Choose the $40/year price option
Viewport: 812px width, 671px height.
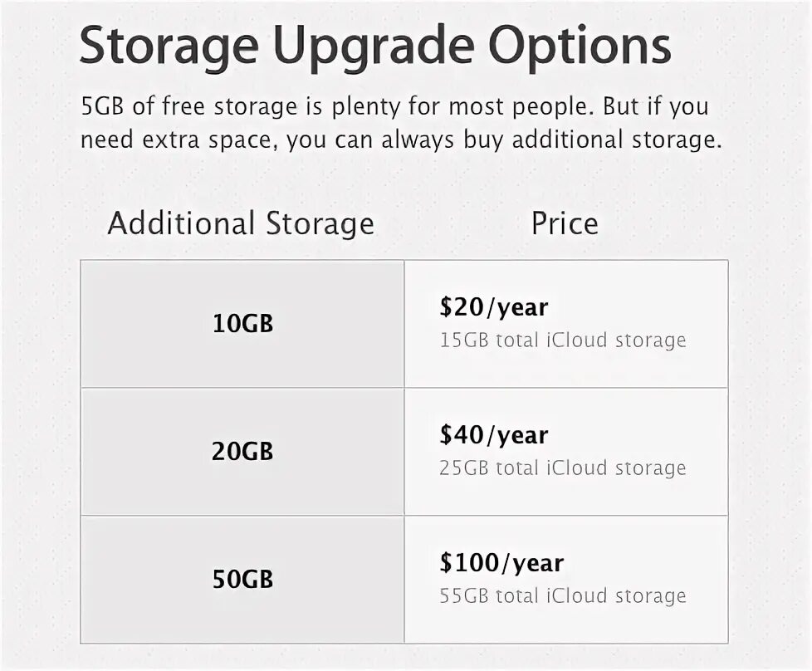(493, 434)
